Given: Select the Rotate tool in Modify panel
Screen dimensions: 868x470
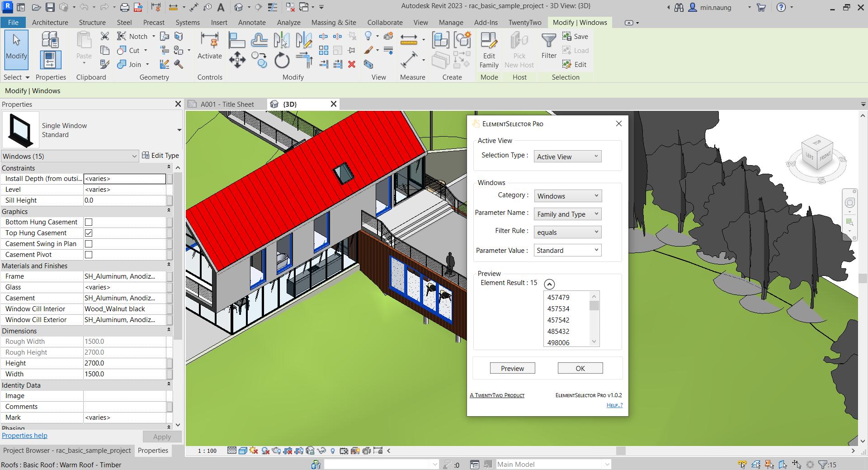Looking at the screenshot, I should click(282, 60).
